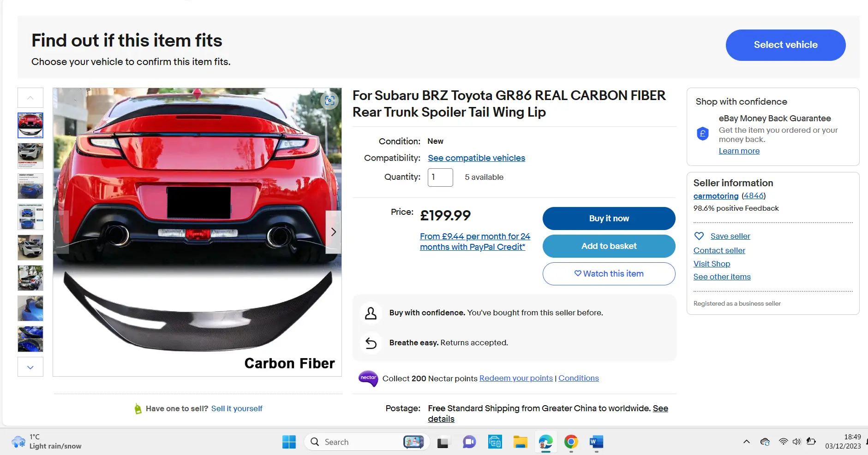Image resolution: width=868 pixels, height=455 pixels.
Task: Open Word from the taskbar
Action: [596, 442]
